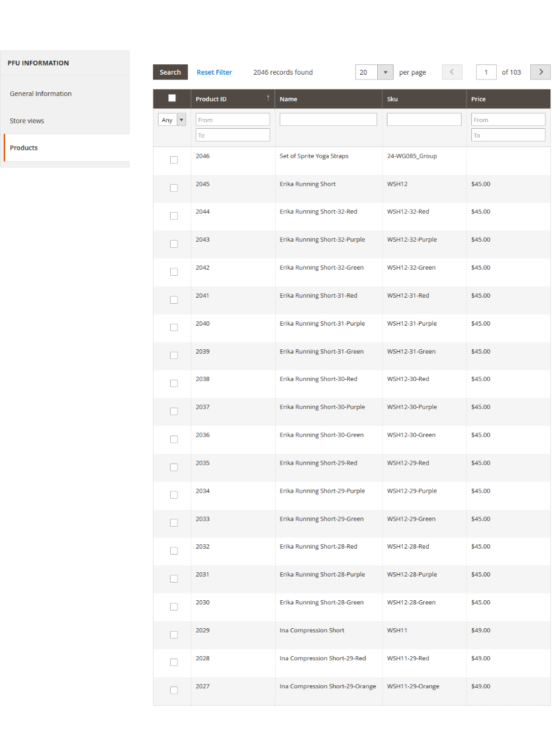
Task: Check the Set of Sprite Yoga Straps row
Action: [174, 160]
